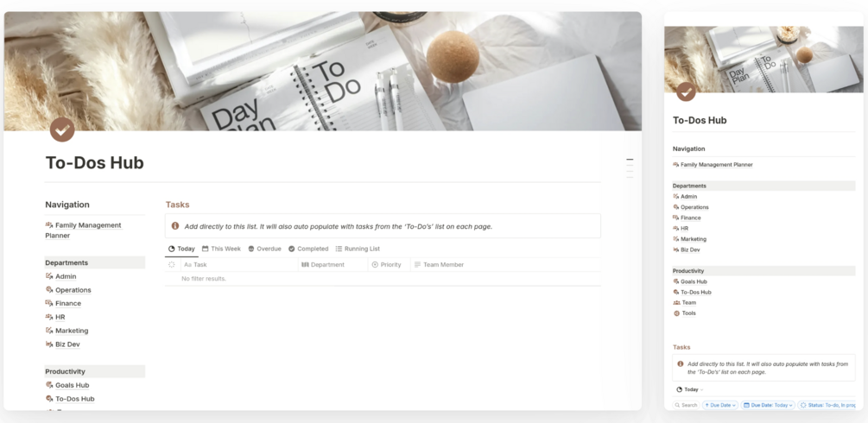Expand the Today view dropdown in mobile preview
The height and width of the screenshot is (423, 868).
[x=690, y=390]
